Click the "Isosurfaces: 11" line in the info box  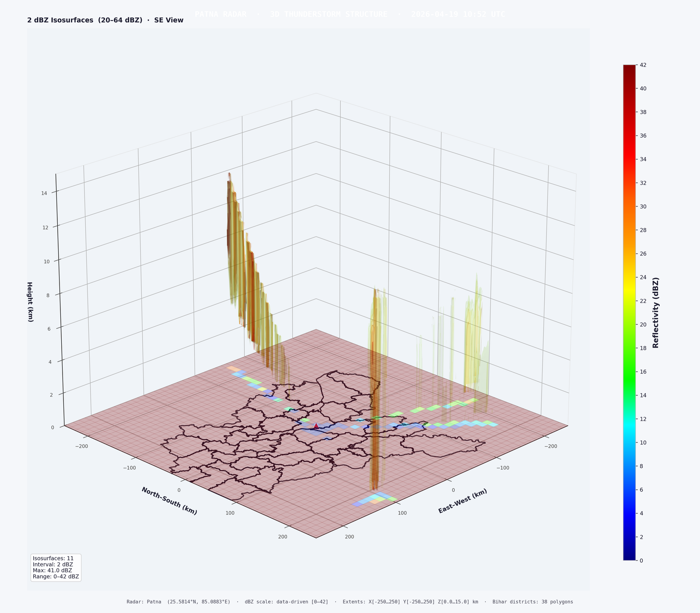point(53,558)
